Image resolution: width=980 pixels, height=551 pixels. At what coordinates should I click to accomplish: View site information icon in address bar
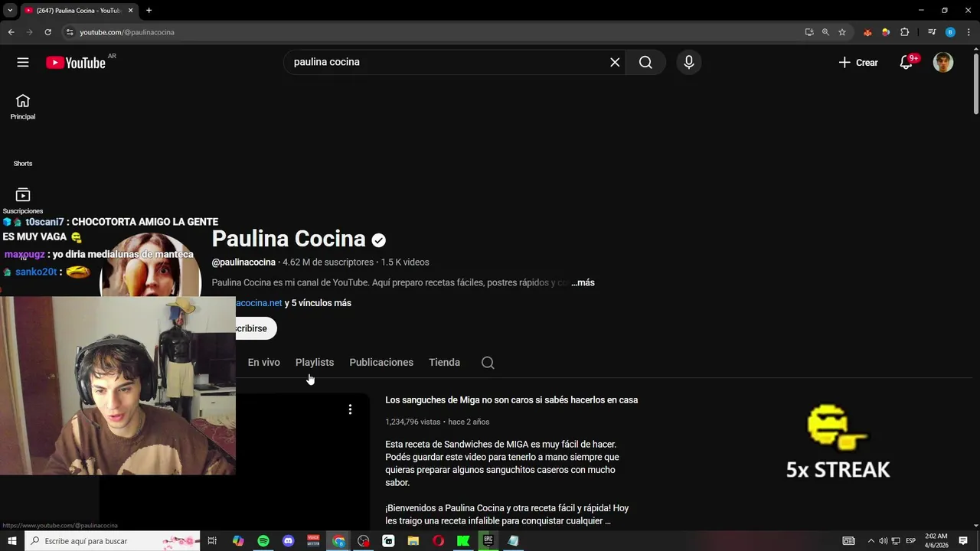(70, 32)
